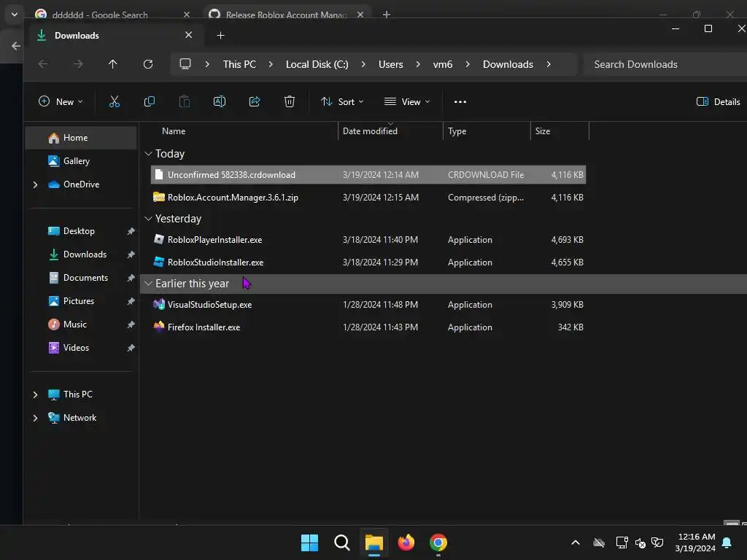Screen dimensions: 747x560
Task: Click the Explorer back navigation arrow
Action: click(x=43, y=64)
